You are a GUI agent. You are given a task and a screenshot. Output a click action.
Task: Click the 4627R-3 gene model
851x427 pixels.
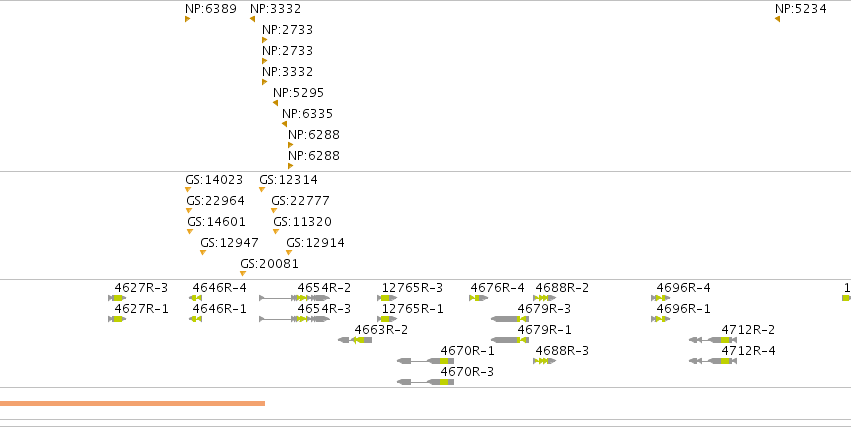[x=117, y=298]
